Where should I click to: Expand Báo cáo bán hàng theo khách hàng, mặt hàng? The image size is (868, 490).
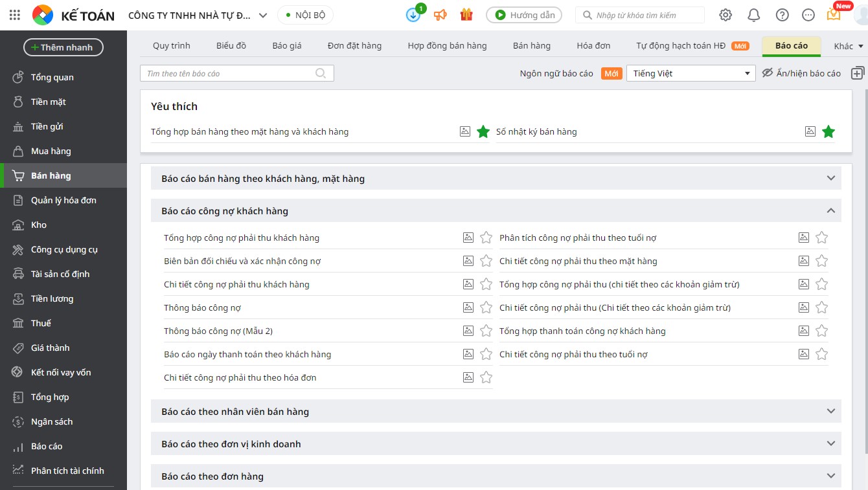pos(496,178)
